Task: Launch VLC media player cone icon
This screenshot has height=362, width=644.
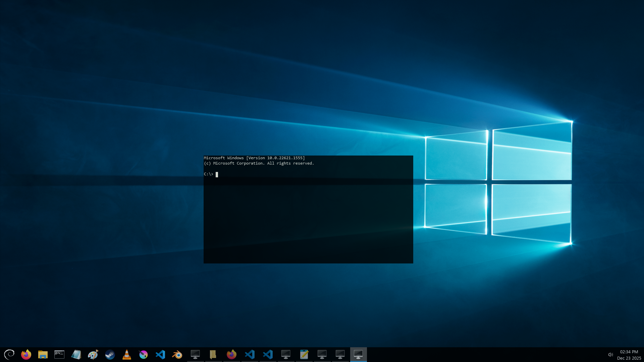Action: pos(127,354)
